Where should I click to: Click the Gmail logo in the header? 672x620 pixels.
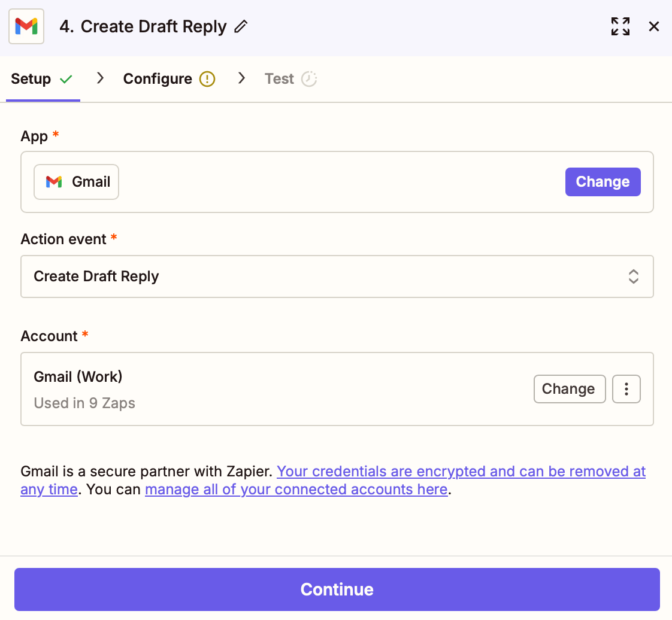pyautogui.click(x=26, y=26)
